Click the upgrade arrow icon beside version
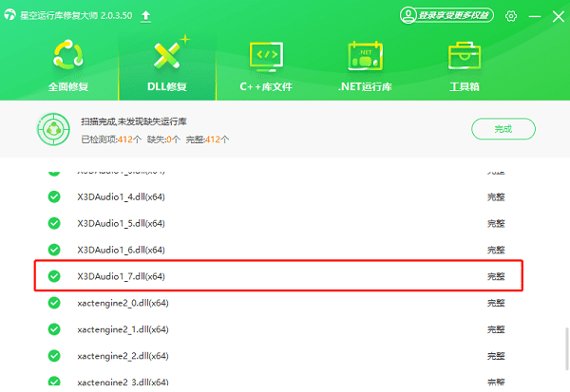This screenshot has width=570, height=392. coord(145,16)
